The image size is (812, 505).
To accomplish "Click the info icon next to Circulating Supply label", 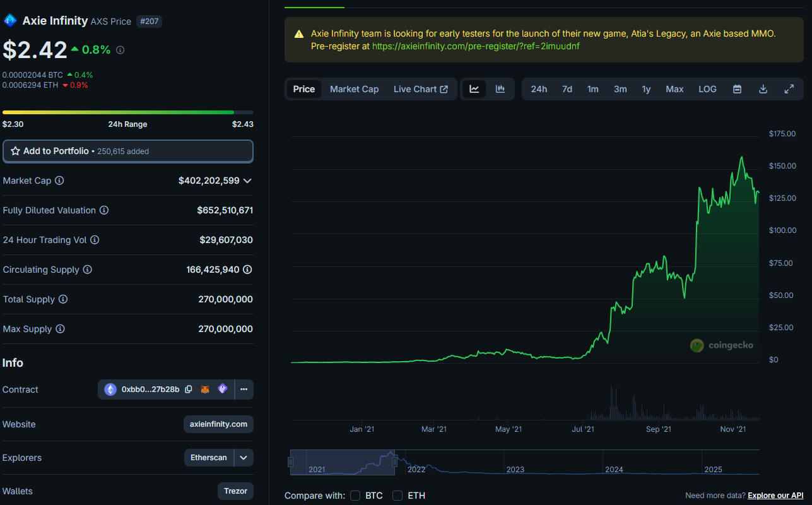I will [88, 270].
